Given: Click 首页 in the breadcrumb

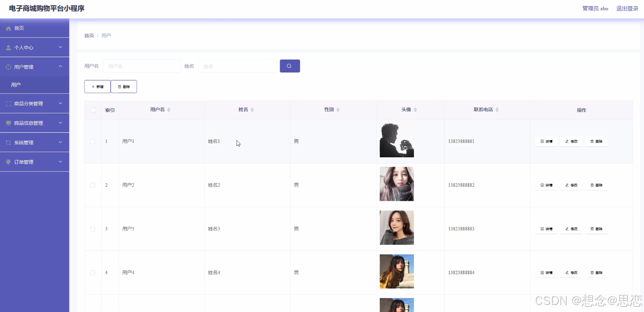Looking at the screenshot, I should (89, 36).
